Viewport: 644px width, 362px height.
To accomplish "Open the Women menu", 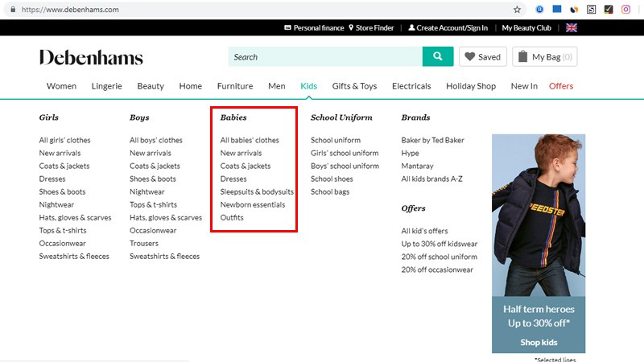I will pyautogui.click(x=61, y=86).
